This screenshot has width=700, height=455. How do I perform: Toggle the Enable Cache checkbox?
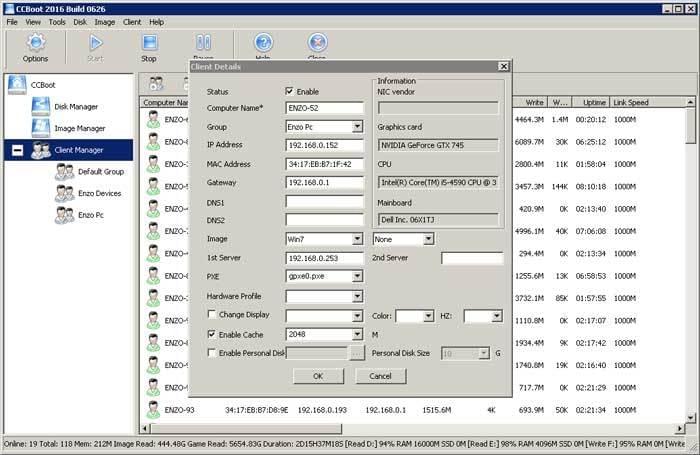click(210, 334)
